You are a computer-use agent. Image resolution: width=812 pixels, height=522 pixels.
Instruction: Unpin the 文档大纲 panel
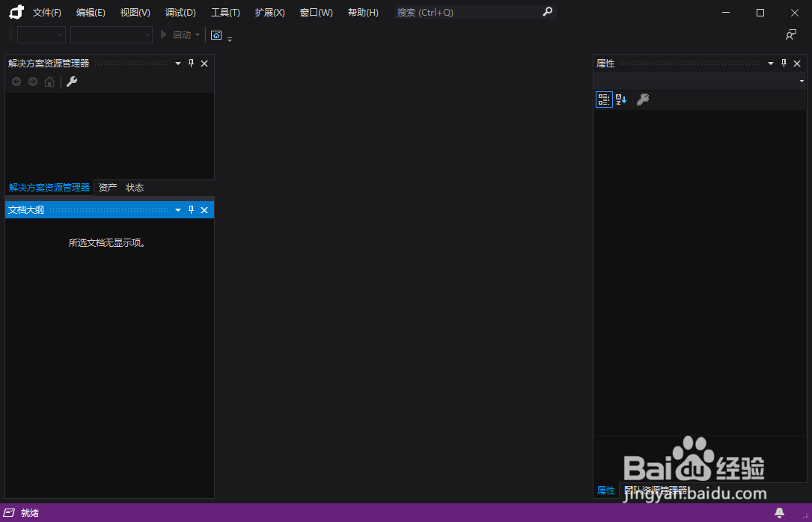(x=191, y=210)
